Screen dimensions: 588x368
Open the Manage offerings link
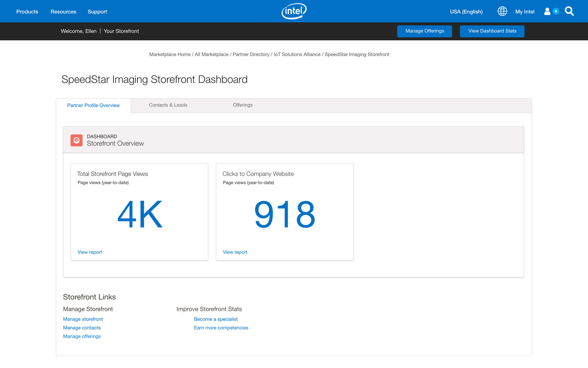click(82, 336)
